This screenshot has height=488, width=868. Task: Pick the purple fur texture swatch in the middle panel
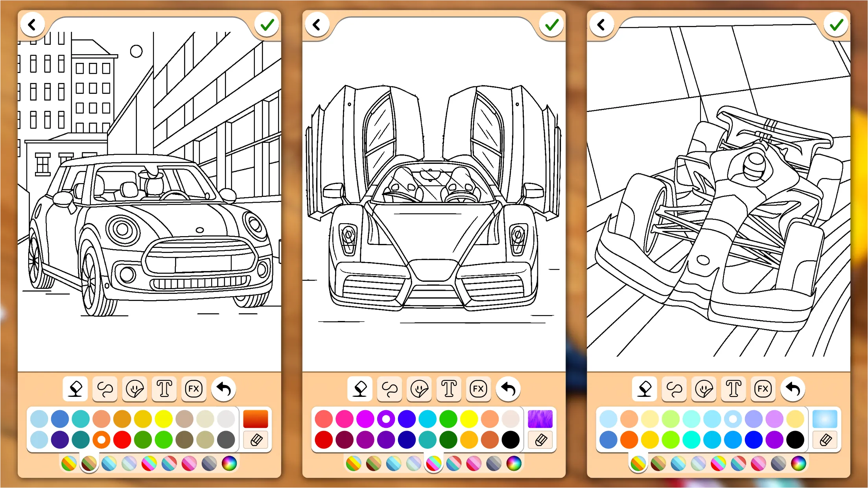tap(540, 418)
